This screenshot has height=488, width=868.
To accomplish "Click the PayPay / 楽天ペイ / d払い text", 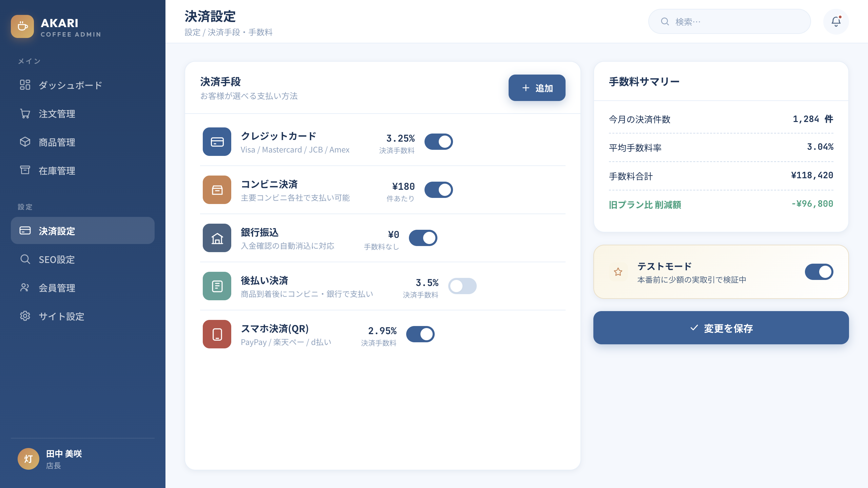I will (x=286, y=342).
